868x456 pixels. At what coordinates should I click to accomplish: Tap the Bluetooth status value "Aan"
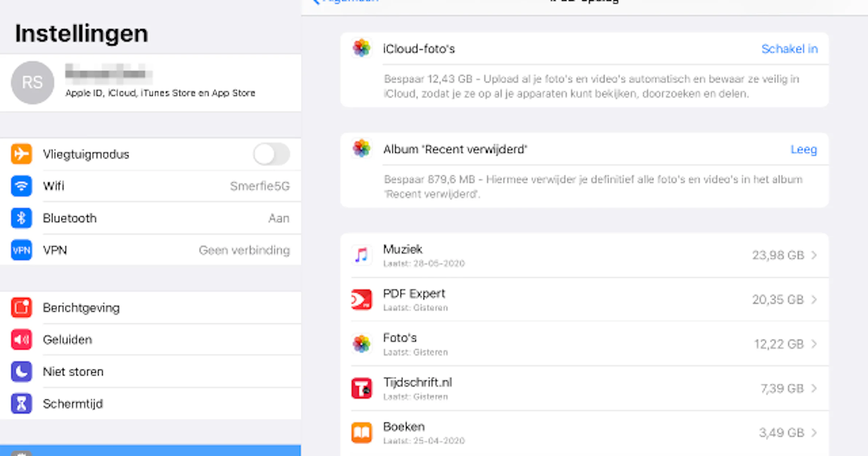pos(279,218)
